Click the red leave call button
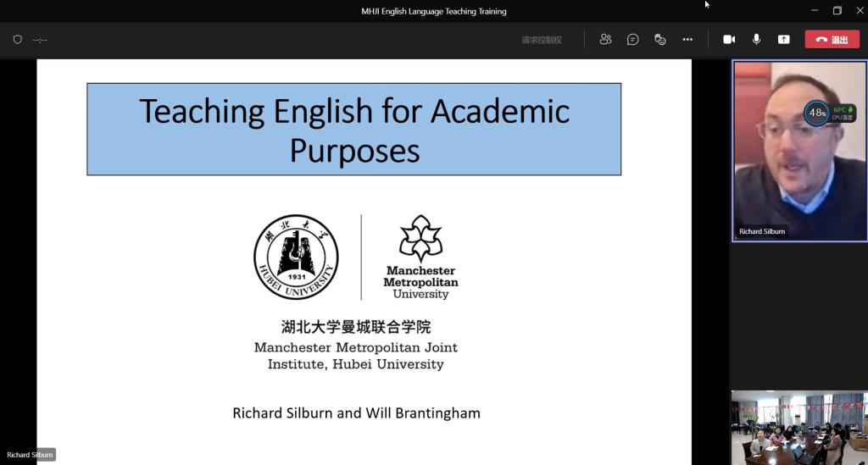 tap(832, 39)
